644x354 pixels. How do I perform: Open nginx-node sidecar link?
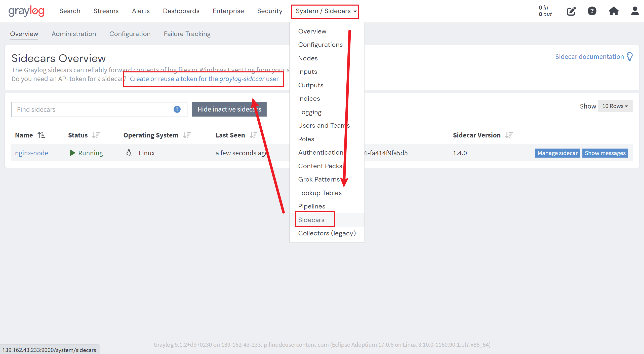point(31,153)
